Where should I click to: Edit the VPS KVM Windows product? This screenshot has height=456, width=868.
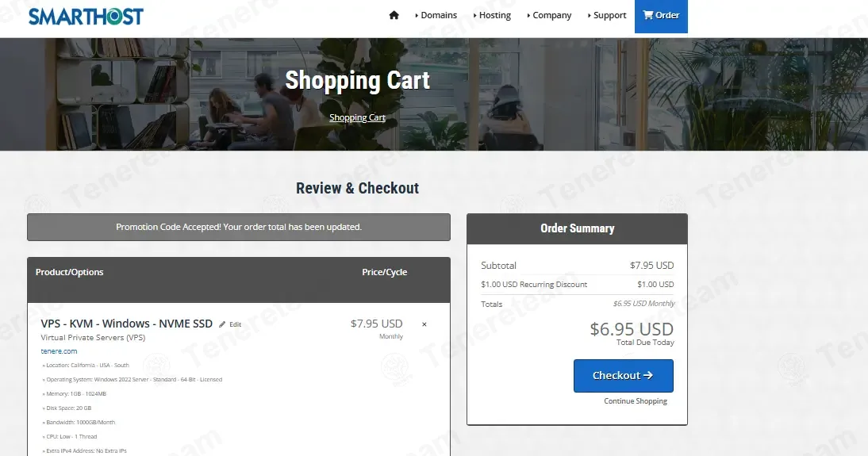[x=230, y=324]
